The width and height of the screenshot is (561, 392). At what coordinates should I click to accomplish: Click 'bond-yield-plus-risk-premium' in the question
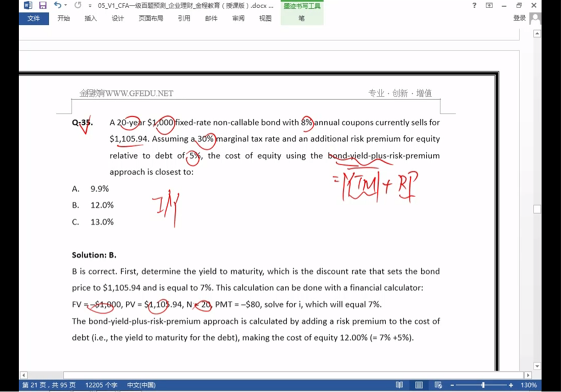pyautogui.click(x=384, y=155)
